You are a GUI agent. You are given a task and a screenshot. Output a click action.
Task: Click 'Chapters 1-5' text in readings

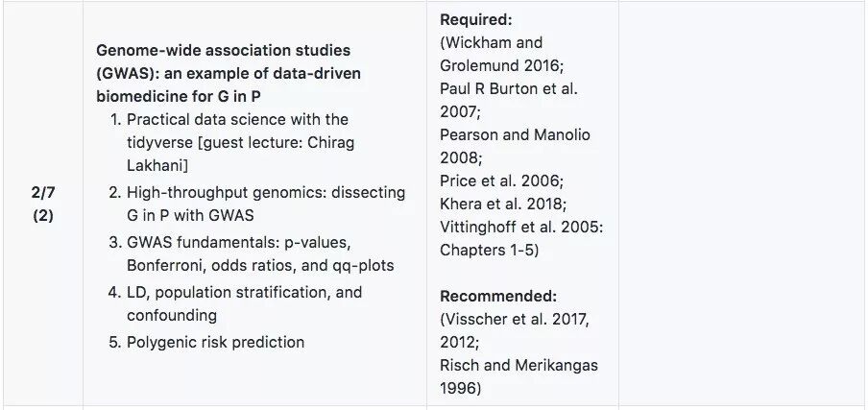(489, 250)
